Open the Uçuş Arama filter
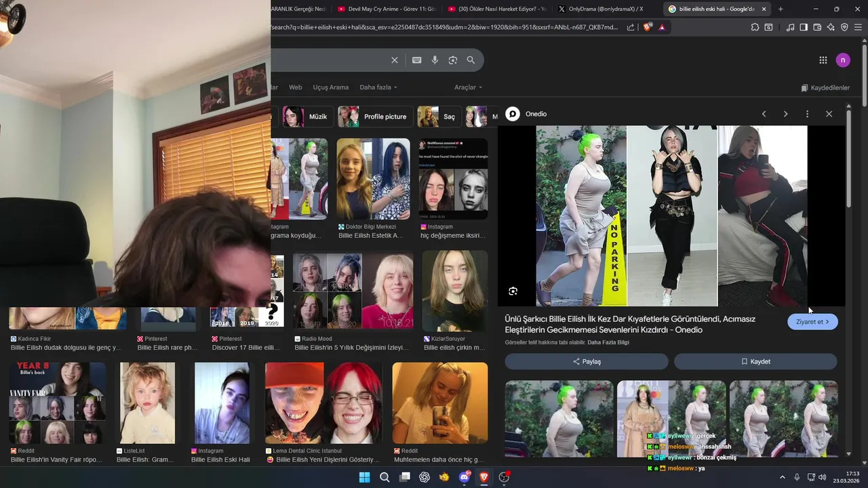The image size is (868, 488). pyautogui.click(x=331, y=87)
